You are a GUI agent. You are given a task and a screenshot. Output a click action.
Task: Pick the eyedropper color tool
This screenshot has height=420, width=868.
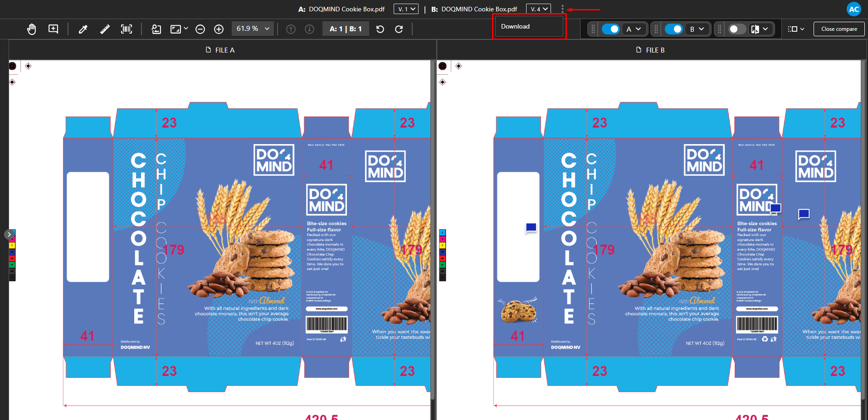click(x=83, y=29)
